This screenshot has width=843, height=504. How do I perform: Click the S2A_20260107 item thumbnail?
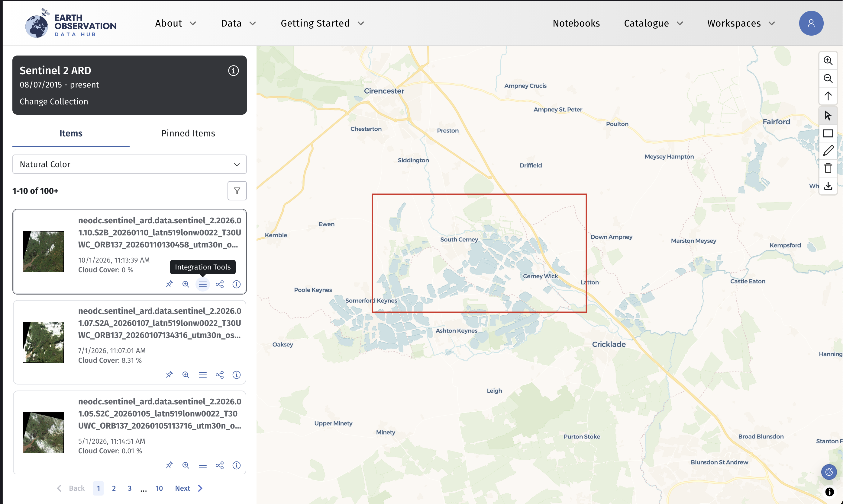(x=43, y=342)
